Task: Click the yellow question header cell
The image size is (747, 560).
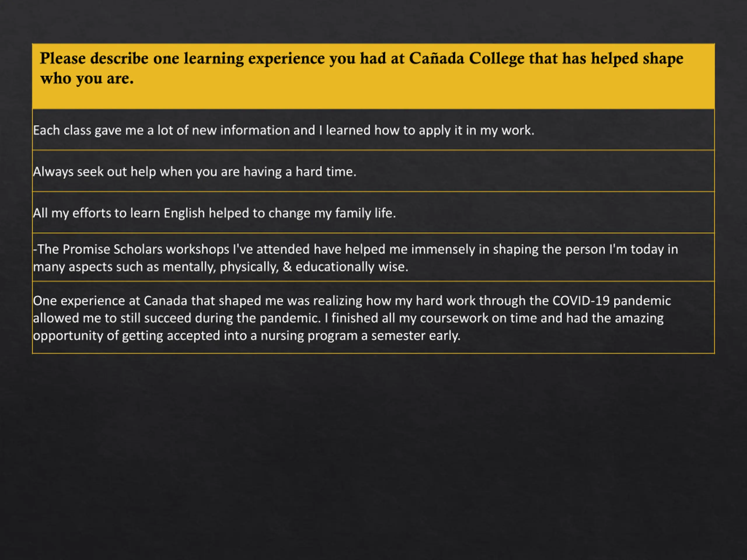Action: (x=373, y=76)
